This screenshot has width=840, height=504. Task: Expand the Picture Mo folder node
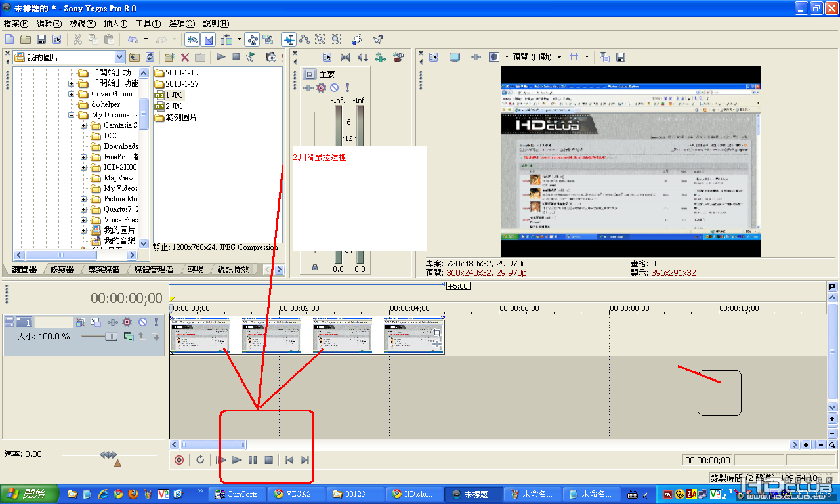point(84,199)
